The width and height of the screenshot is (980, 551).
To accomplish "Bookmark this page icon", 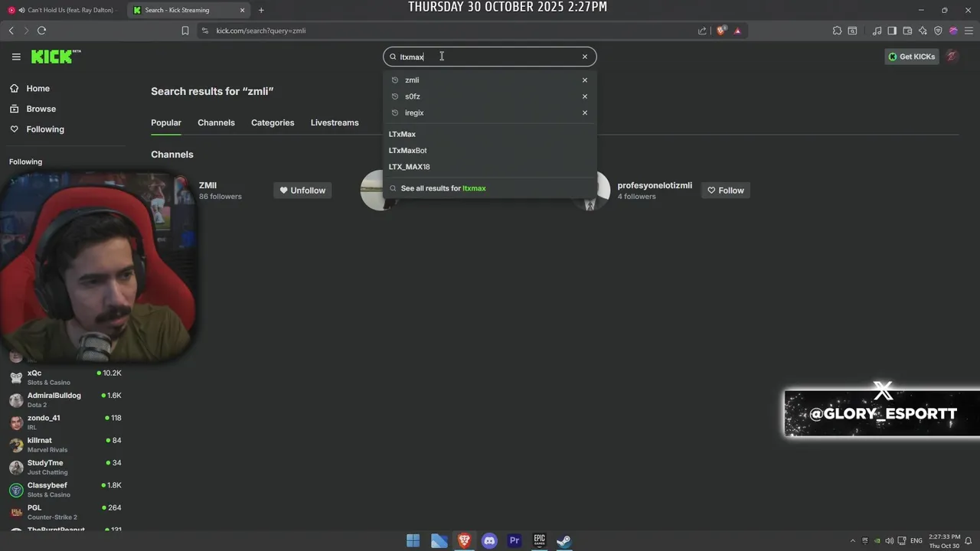I will tap(185, 31).
